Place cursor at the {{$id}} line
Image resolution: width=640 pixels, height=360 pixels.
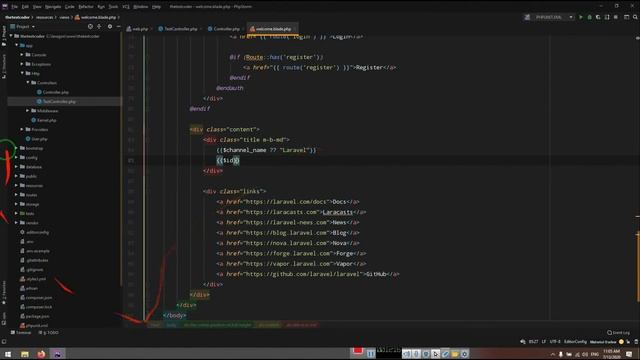pyautogui.click(x=228, y=160)
